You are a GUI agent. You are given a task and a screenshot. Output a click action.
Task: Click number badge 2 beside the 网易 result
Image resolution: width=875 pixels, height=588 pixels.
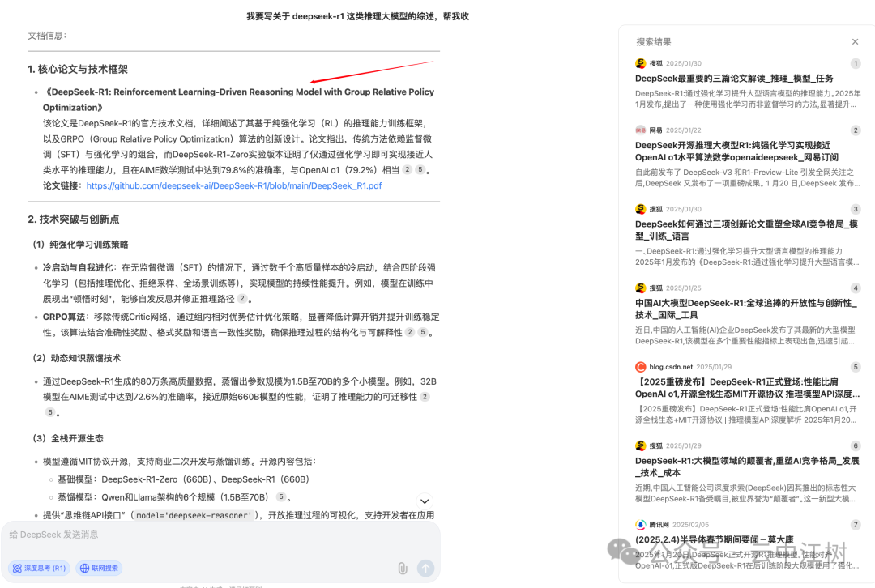pyautogui.click(x=856, y=130)
